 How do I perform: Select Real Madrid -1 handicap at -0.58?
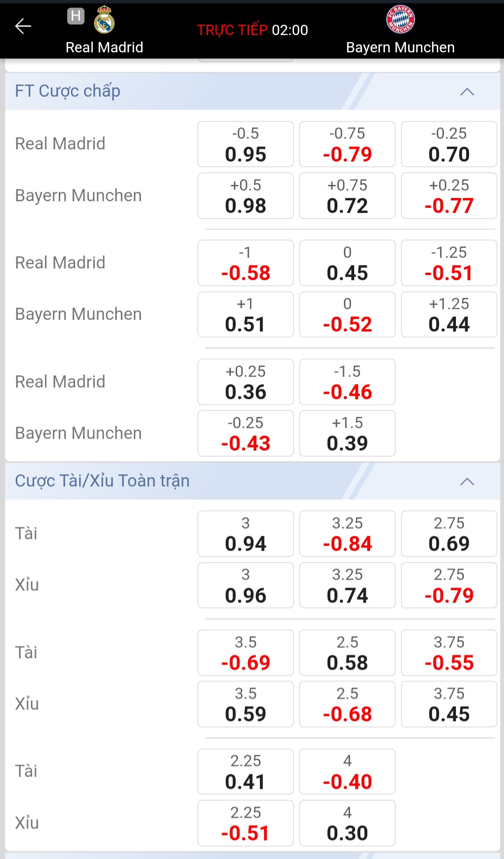pyautogui.click(x=245, y=263)
